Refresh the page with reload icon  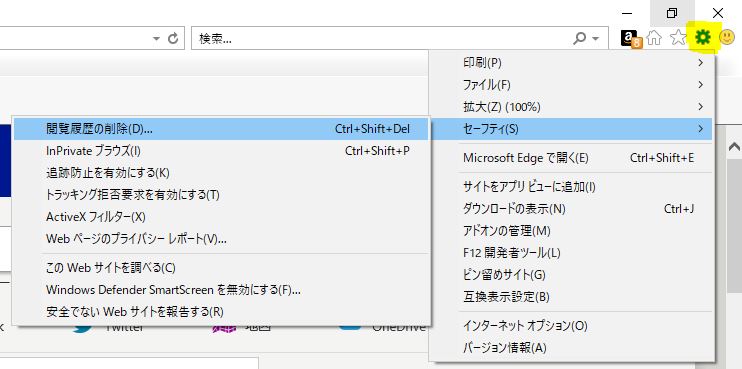coord(173,38)
